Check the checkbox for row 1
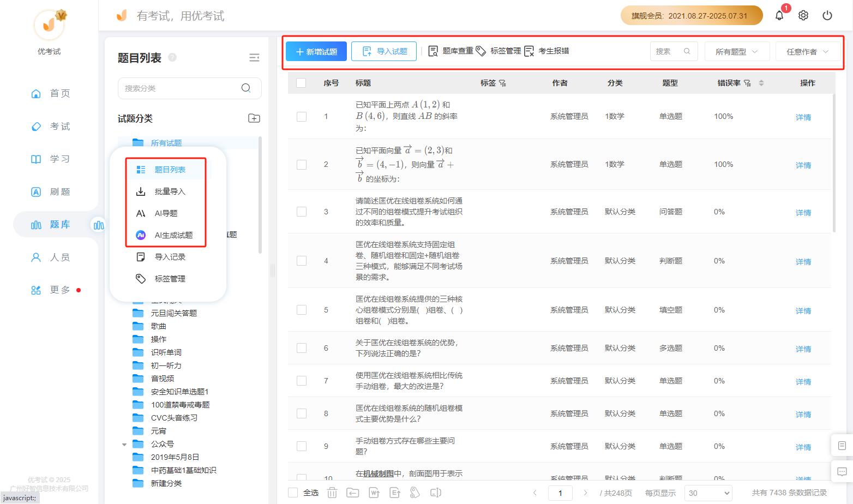 pyautogui.click(x=302, y=116)
